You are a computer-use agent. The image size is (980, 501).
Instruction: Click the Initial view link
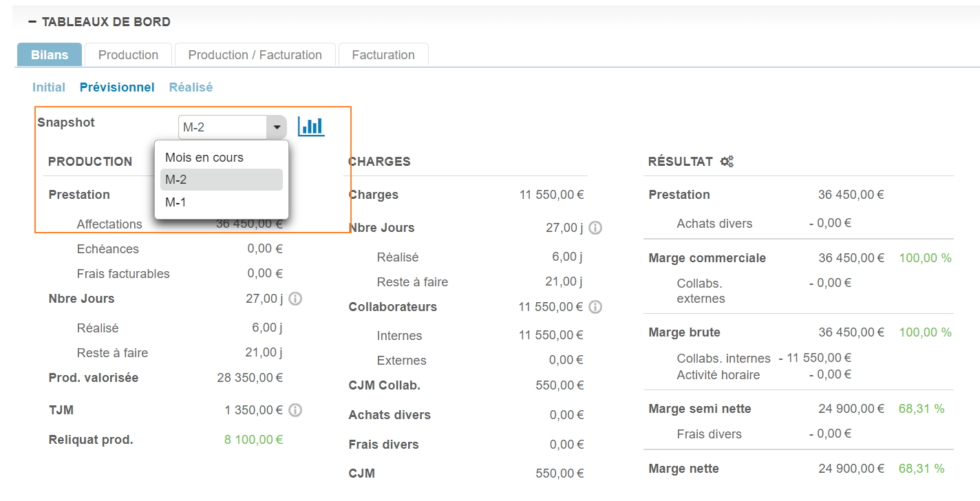[49, 87]
